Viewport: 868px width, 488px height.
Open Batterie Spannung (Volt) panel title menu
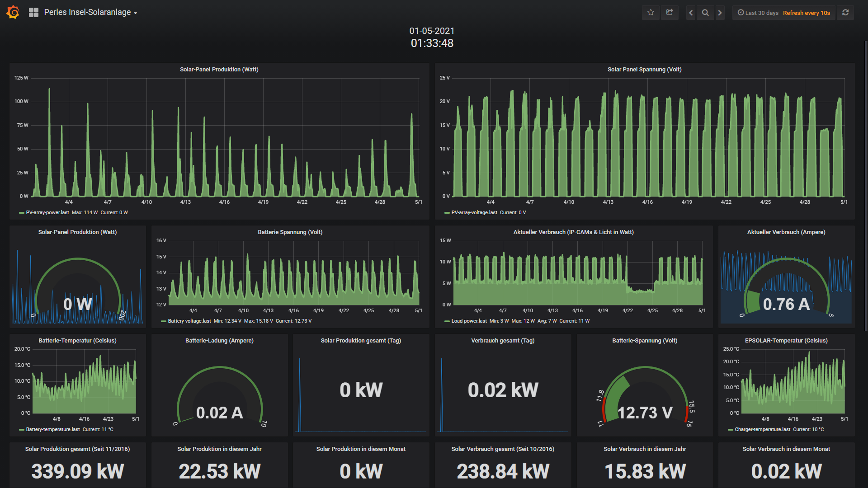(290, 232)
